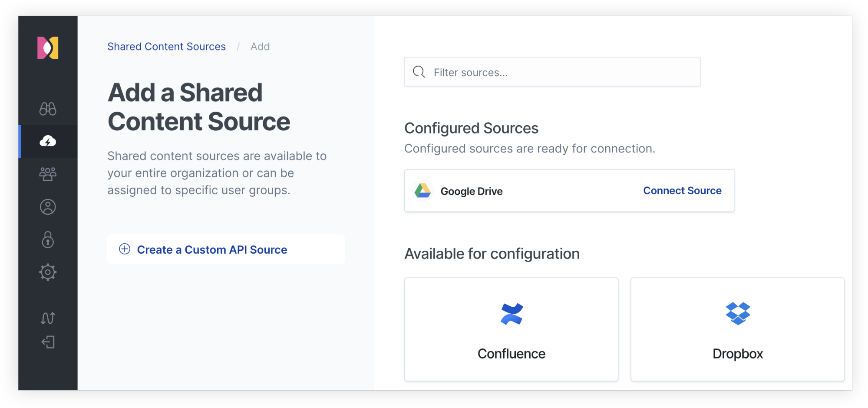868x408 pixels.
Task: Click the Google Drive logo icon
Action: 422,191
